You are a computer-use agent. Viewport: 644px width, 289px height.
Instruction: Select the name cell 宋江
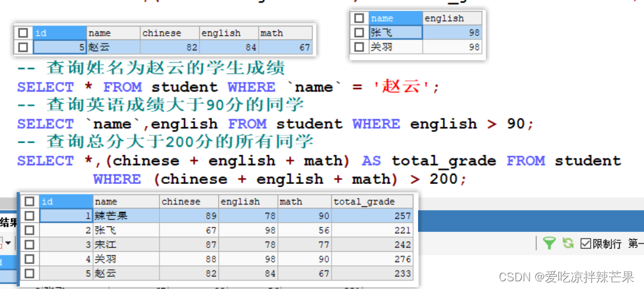pyautogui.click(x=126, y=245)
